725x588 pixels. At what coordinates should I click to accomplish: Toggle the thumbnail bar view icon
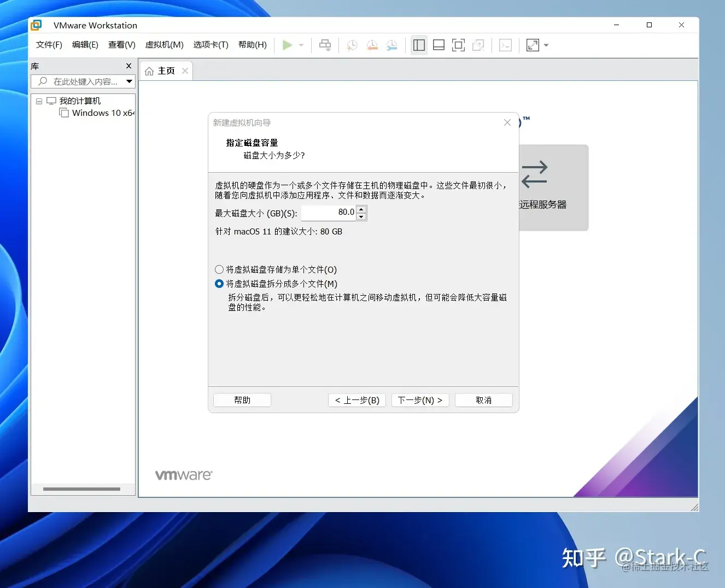click(x=438, y=45)
